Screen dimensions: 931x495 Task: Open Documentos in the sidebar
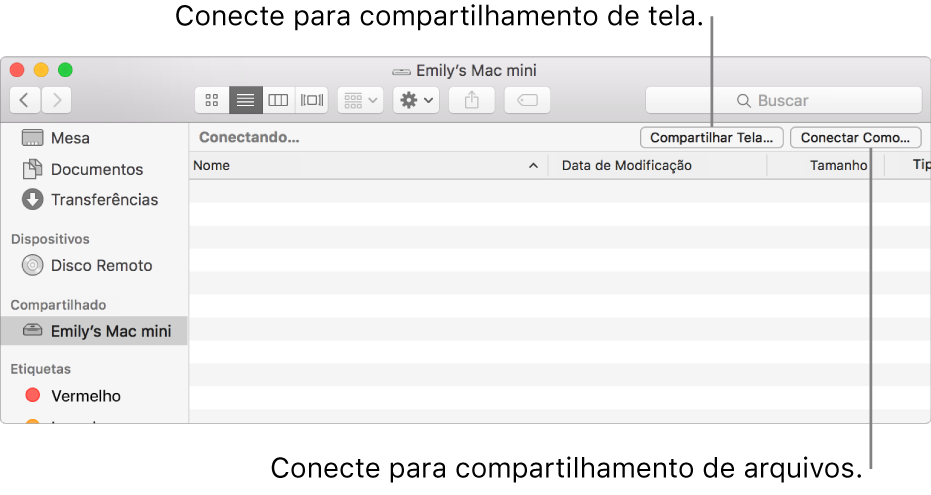tap(95, 170)
